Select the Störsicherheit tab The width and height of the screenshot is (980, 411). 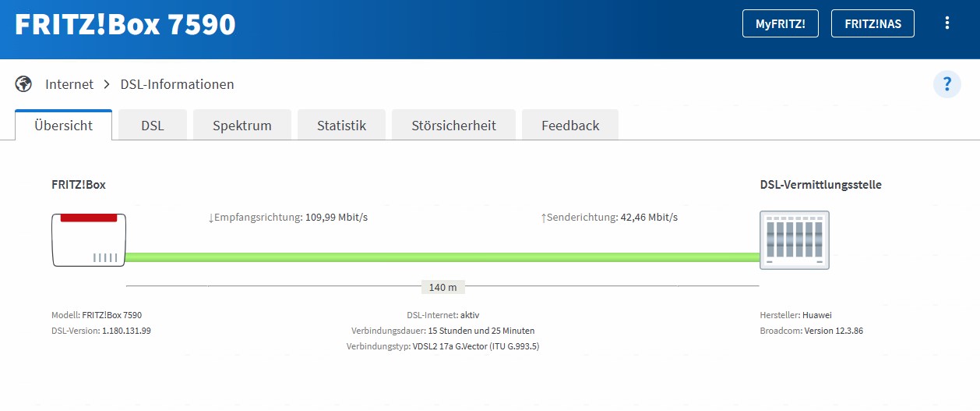pos(453,125)
